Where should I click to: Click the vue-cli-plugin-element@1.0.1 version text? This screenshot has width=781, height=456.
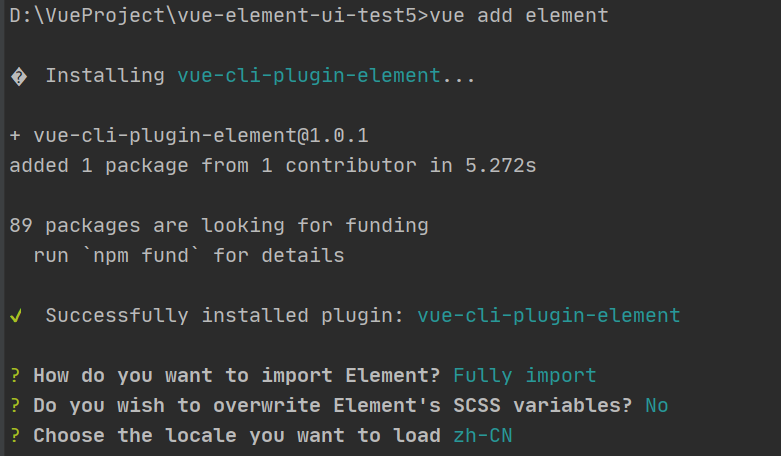(201, 135)
